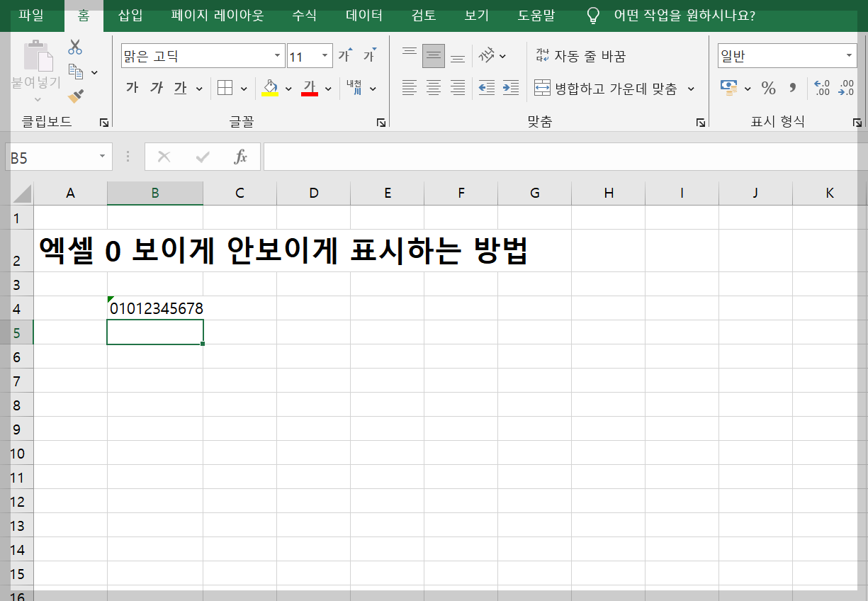The height and width of the screenshot is (601, 868).
Task: Click accounting number format icon
Action: click(x=728, y=88)
